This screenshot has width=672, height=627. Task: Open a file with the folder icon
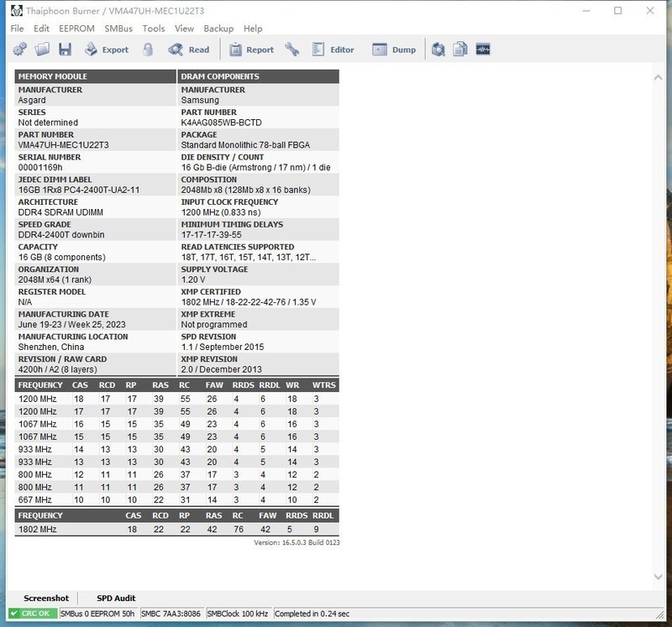(x=43, y=50)
